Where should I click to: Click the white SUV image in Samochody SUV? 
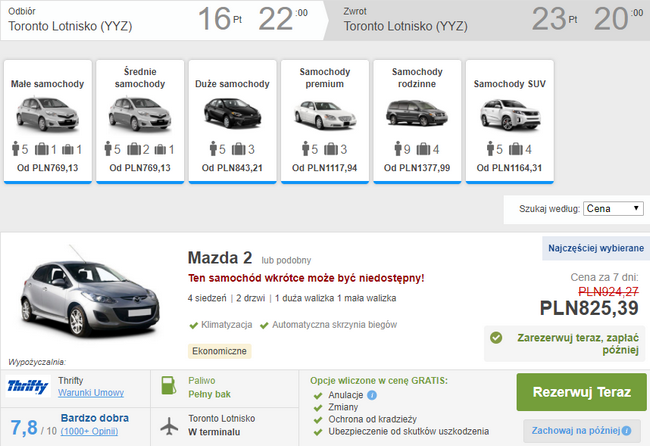coord(510,115)
